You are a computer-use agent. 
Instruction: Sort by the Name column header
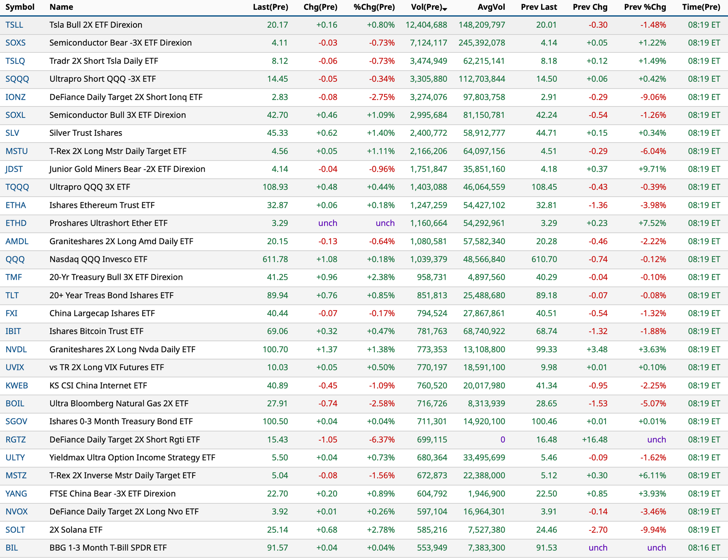pos(61,7)
